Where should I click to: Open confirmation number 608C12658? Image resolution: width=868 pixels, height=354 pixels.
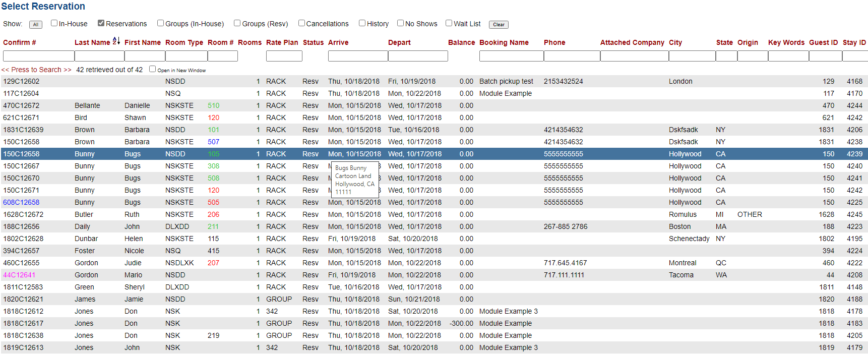click(21, 202)
